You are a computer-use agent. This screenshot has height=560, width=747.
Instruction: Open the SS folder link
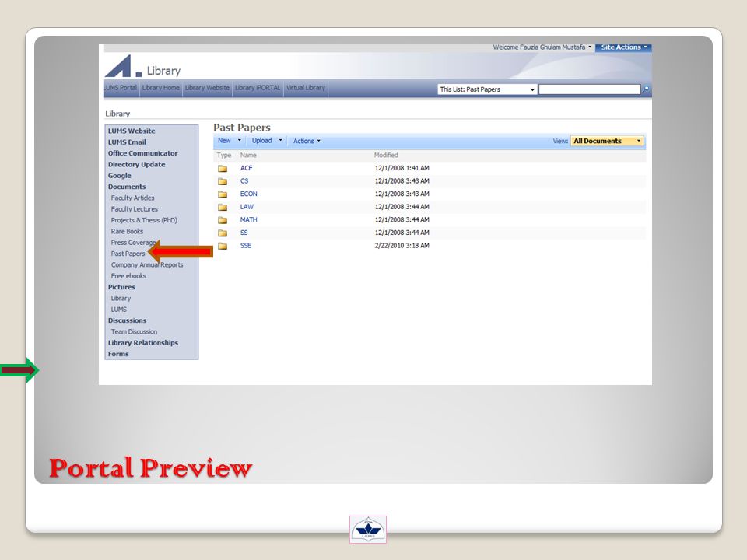[244, 233]
